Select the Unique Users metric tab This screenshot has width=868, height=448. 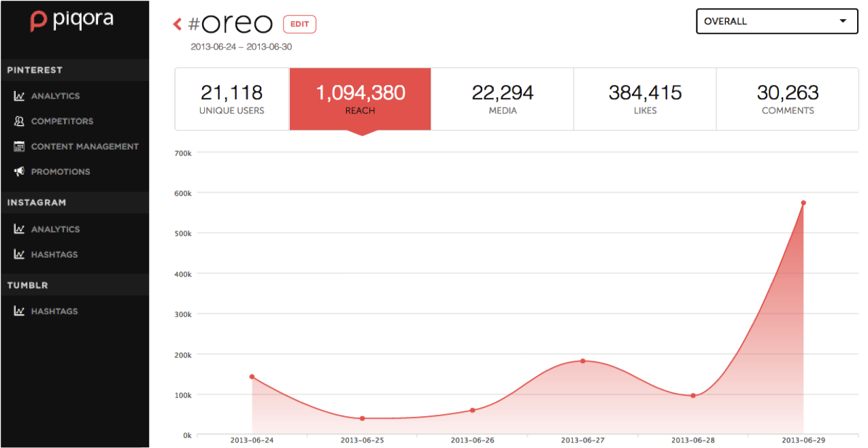tap(232, 99)
